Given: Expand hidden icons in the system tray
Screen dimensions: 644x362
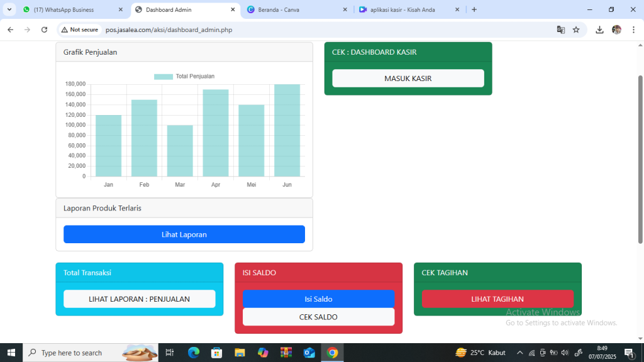Looking at the screenshot, I should (519, 353).
